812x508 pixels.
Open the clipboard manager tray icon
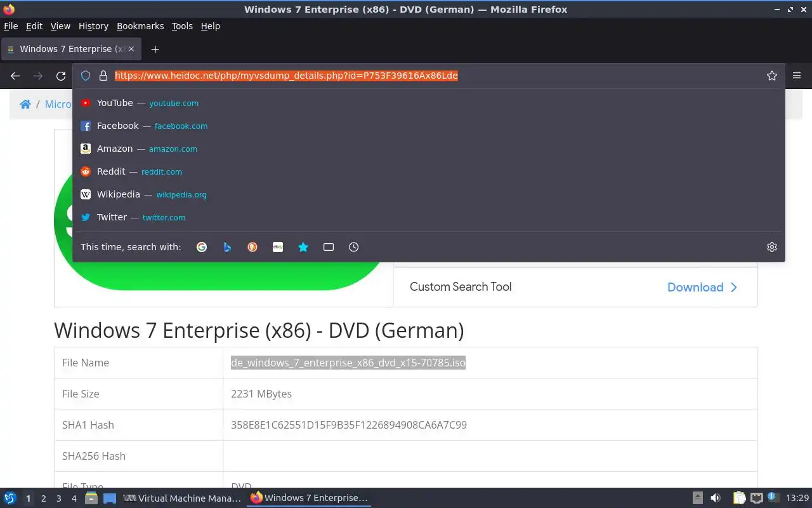pyautogui.click(x=740, y=498)
